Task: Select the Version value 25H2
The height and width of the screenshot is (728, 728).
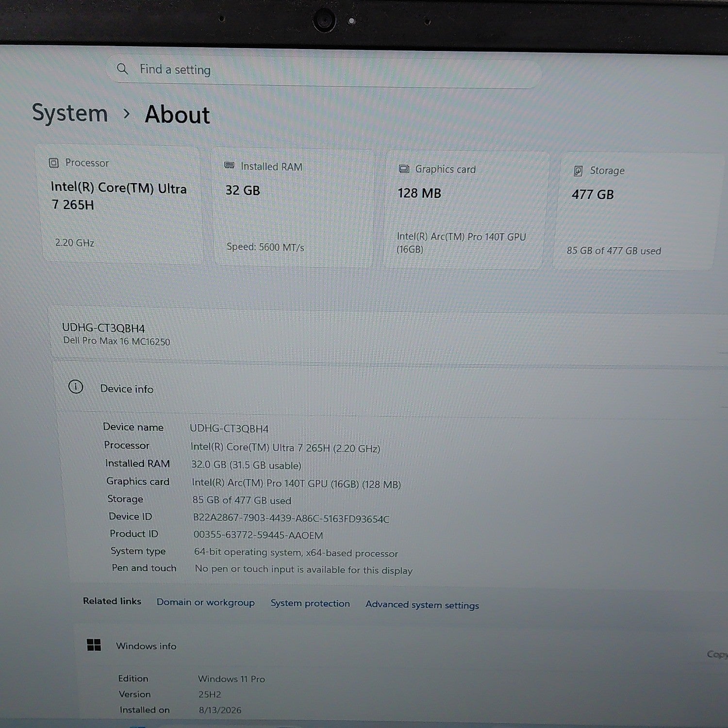Action: 210,695
